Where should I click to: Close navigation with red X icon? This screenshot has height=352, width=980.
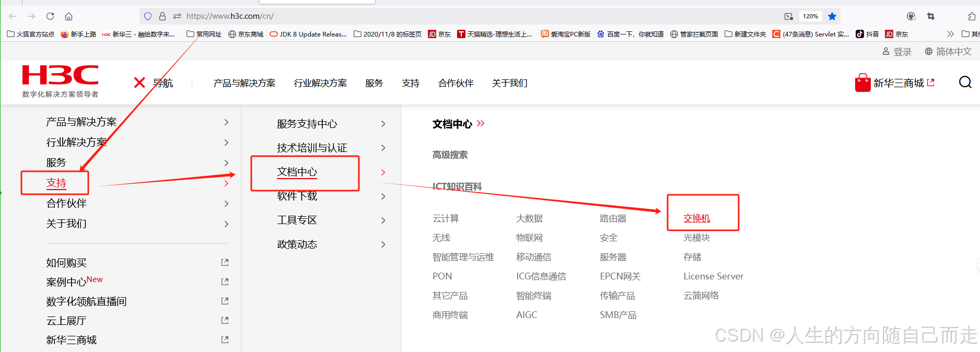[x=139, y=83]
